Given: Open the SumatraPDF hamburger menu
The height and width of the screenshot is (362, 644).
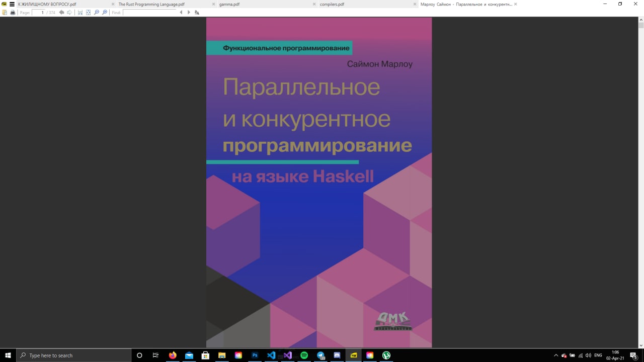Looking at the screenshot, I should coord(12,4).
